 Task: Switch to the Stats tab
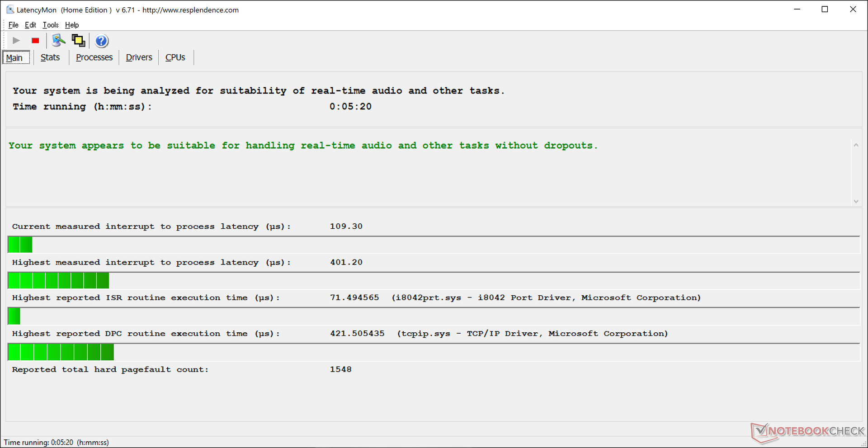point(50,57)
